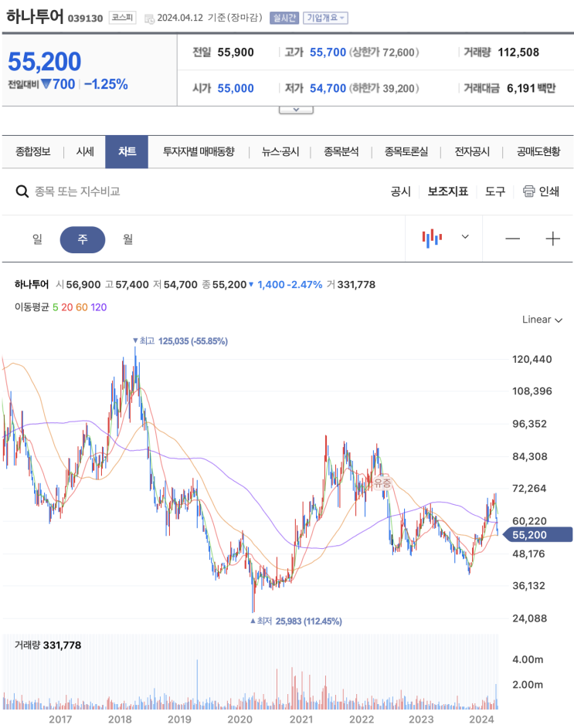Open the 공매도현황 tab
Image resolution: width=574 pixels, height=728 pixels.
538,151
